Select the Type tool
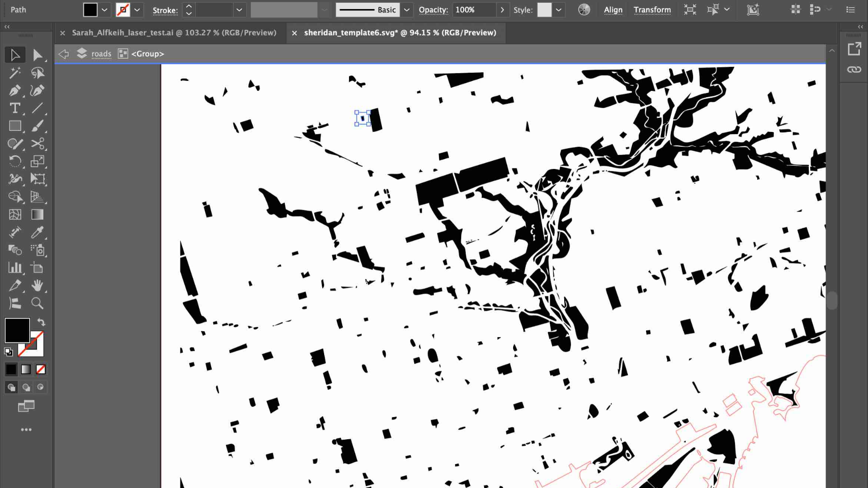This screenshot has width=868, height=488. point(14,108)
